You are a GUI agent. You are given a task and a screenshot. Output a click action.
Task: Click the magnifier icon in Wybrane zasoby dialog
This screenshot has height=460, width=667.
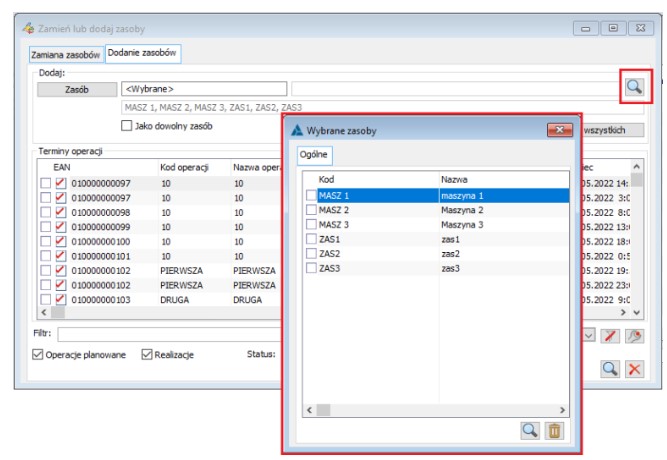[x=529, y=430]
